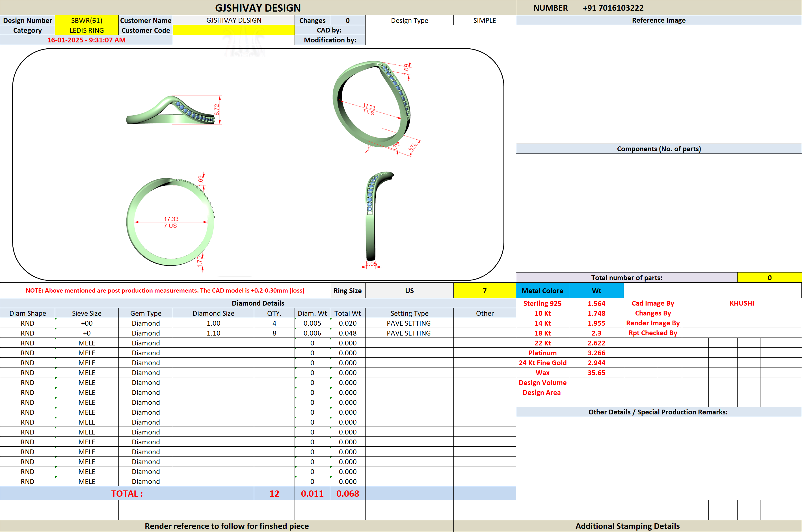This screenshot has width=802, height=532.
Task: Select the Cad Image By KHUSHI cell
Action: click(742, 303)
